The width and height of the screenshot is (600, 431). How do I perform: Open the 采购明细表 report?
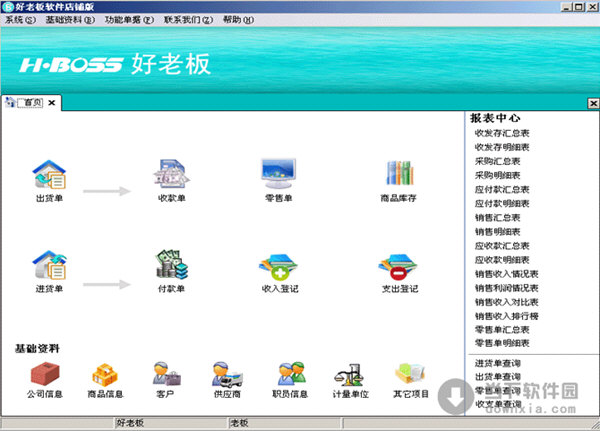pyautogui.click(x=497, y=175)
